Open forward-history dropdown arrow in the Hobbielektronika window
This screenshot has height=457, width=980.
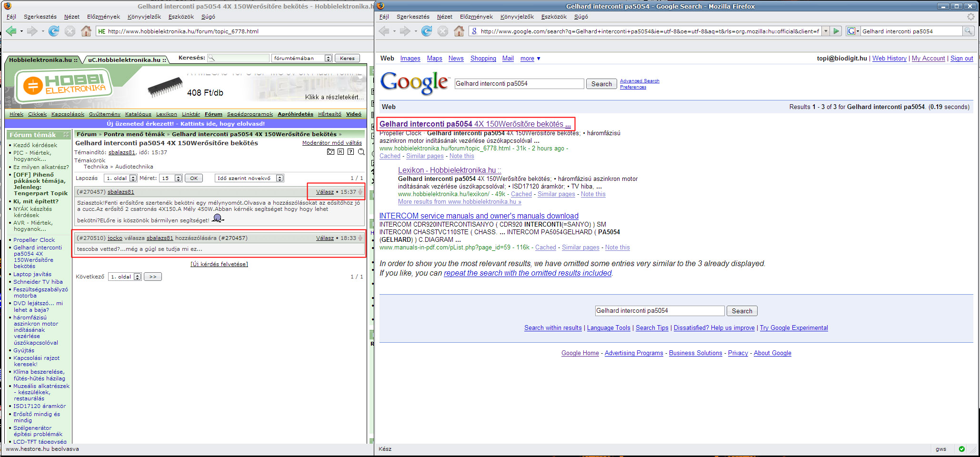tap(43, 31)
